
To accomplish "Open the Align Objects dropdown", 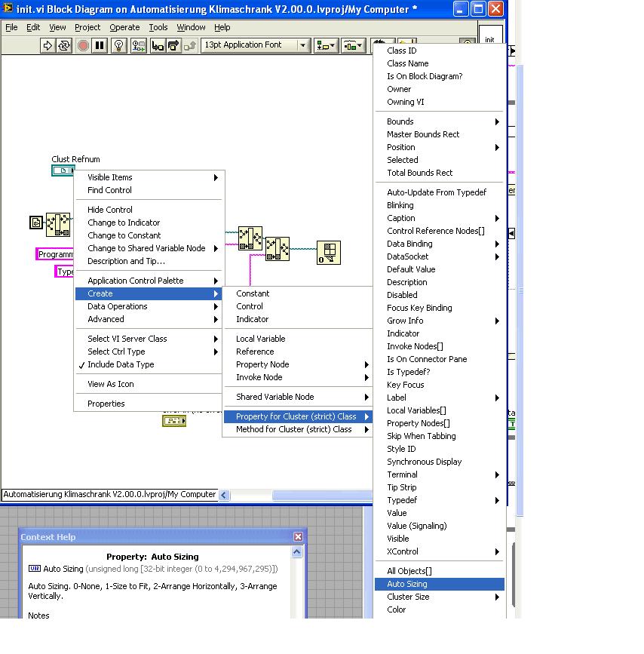I will tap(326, 45).
